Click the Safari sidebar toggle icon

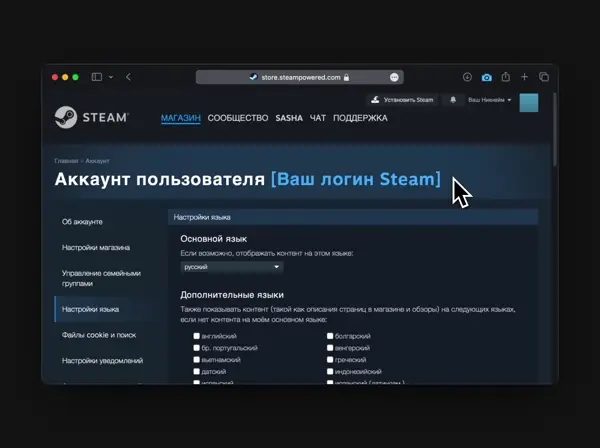(x=97, y=77)
